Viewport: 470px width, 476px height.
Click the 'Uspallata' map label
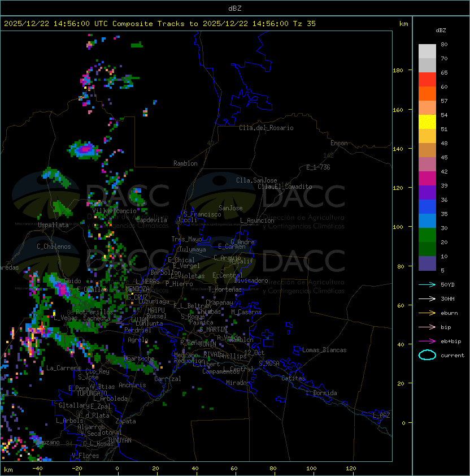point(53,225)
